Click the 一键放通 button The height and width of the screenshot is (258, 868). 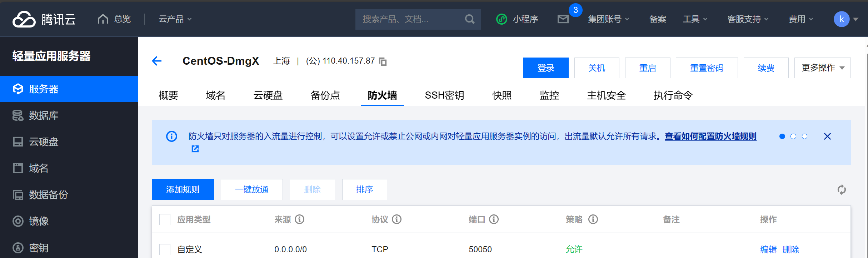tap(251, 189)
